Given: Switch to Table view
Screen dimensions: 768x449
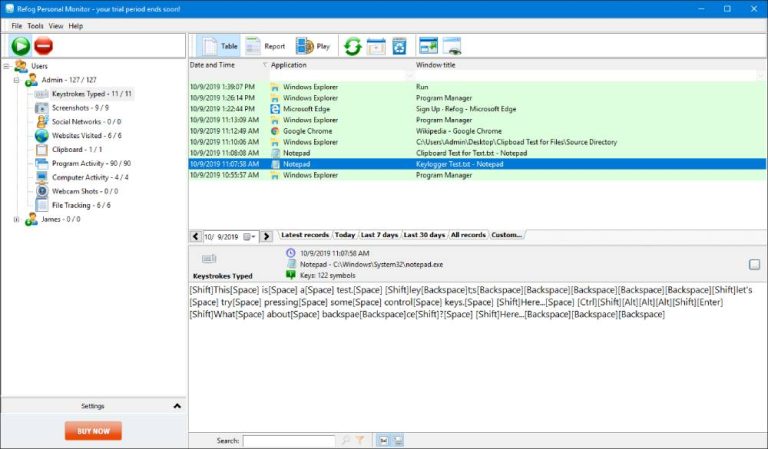Looking at the screenshot, I should [x=218, y=46].
